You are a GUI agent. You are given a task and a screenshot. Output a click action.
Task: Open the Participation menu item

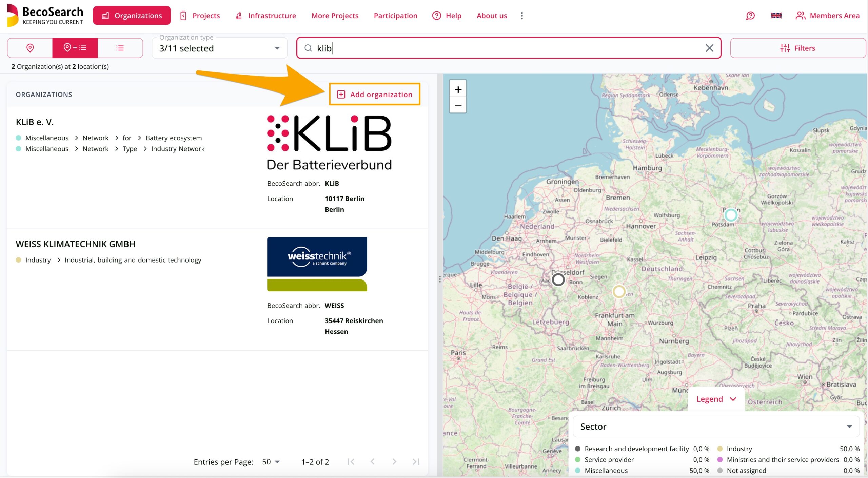coord(395,16)
